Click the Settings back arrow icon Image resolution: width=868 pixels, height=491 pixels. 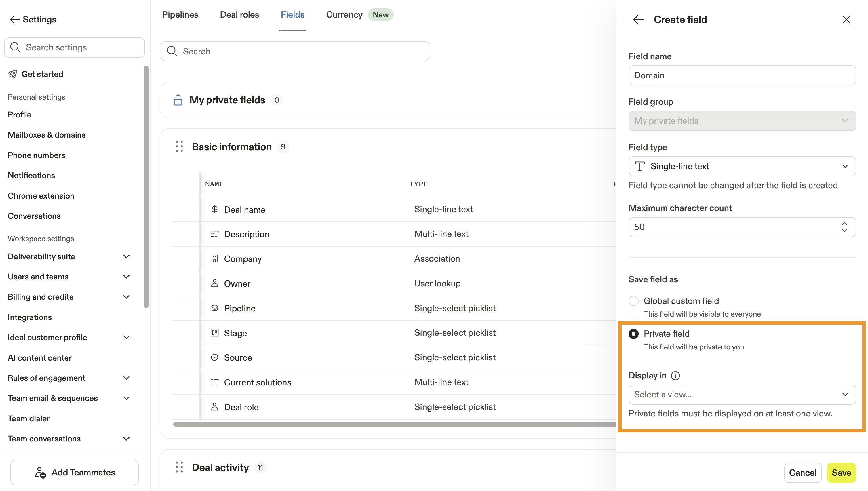click(x=14, y=20)
